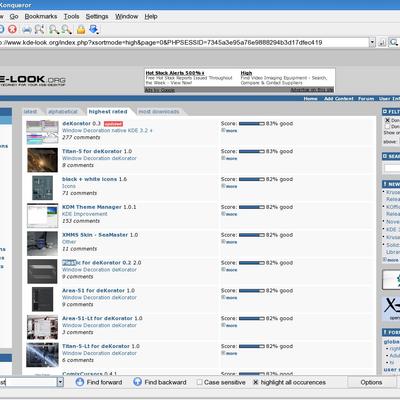Click the Find forward arrow icon
400x400 pixels.
(x=80, y=382)
